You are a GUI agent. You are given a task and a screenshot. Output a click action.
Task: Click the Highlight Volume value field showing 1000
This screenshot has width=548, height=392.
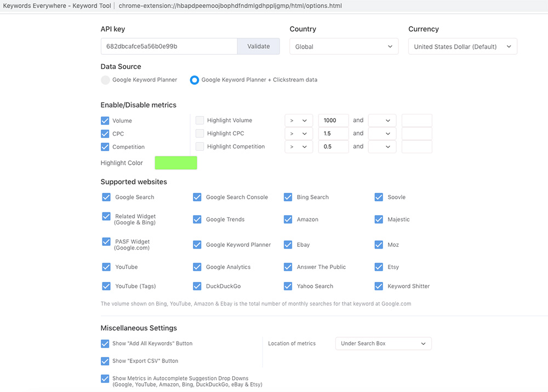click(333, 120)
